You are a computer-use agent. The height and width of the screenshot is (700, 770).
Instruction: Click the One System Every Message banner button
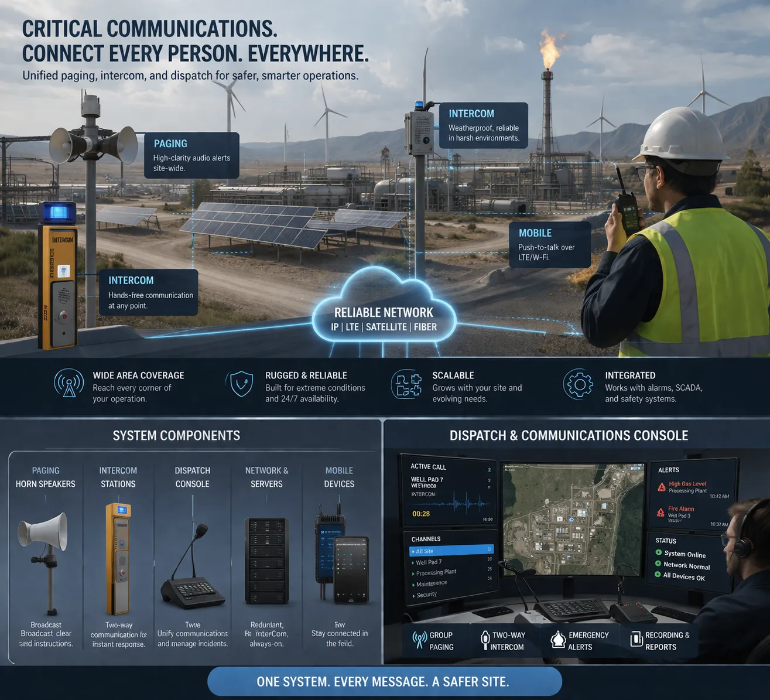385,681
